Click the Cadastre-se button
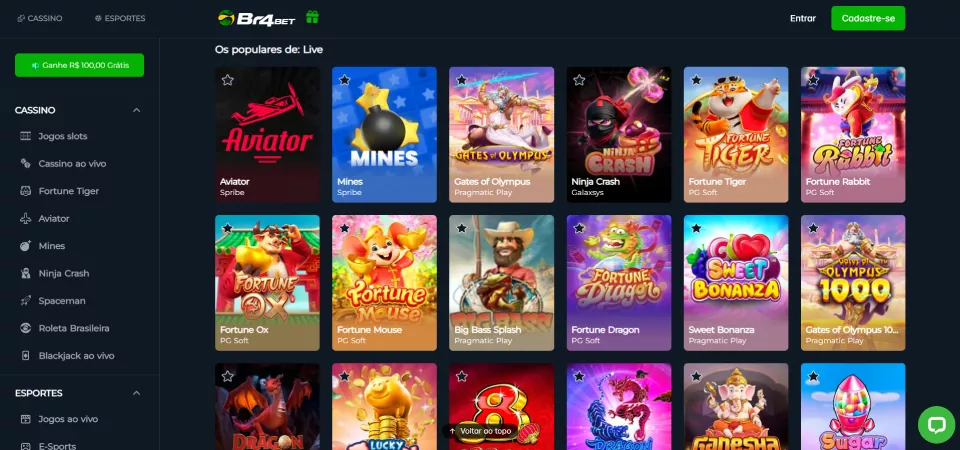The width and height of the screenshot is (960, 450). click(x=868, y=18)
